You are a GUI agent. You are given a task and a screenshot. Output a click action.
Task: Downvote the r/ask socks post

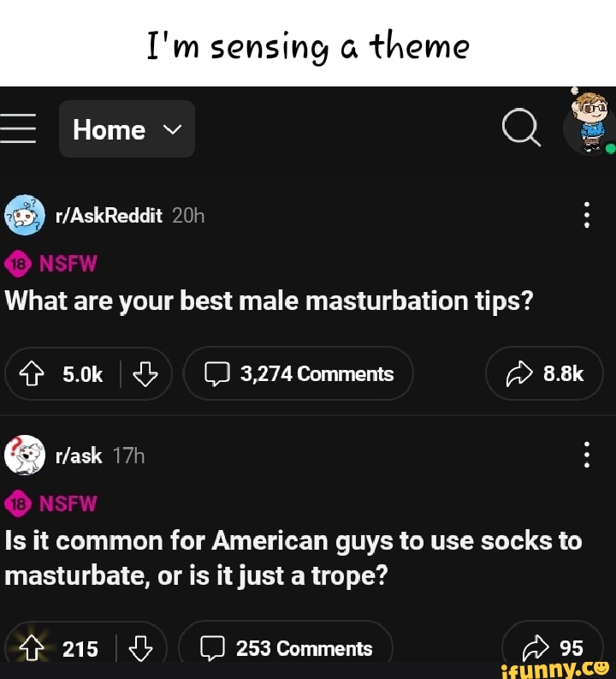[141, 649]
